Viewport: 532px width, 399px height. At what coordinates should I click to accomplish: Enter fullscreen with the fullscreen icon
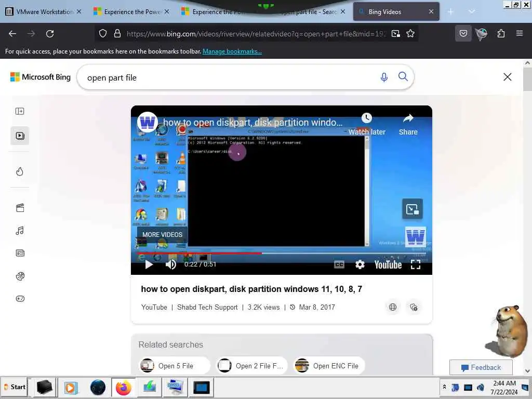click(416, 264)
